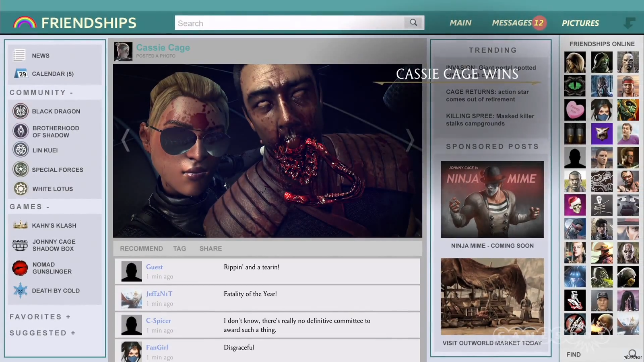644x362 pixels.
Task: Open the White Lotus community icon
Action: coord(21,189)
